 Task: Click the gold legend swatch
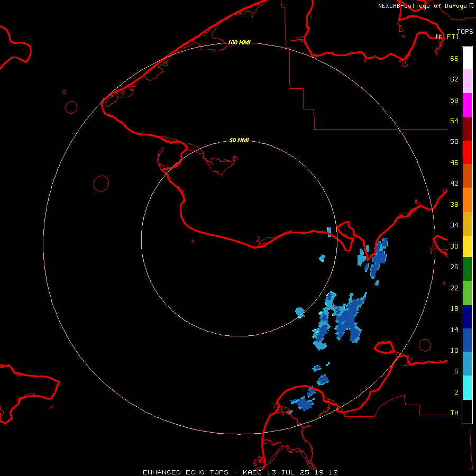(467, 224)
